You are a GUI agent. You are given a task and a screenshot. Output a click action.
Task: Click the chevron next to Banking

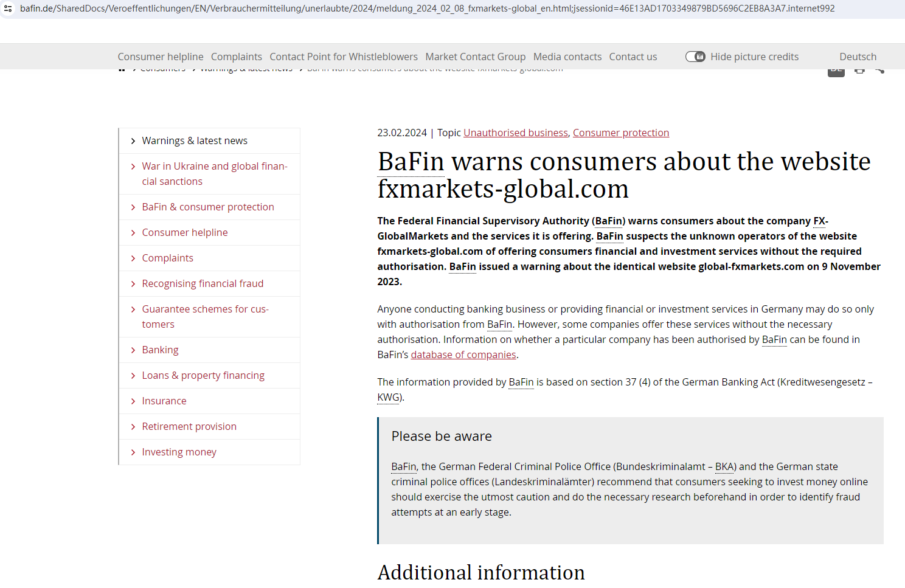click(133, 350)
